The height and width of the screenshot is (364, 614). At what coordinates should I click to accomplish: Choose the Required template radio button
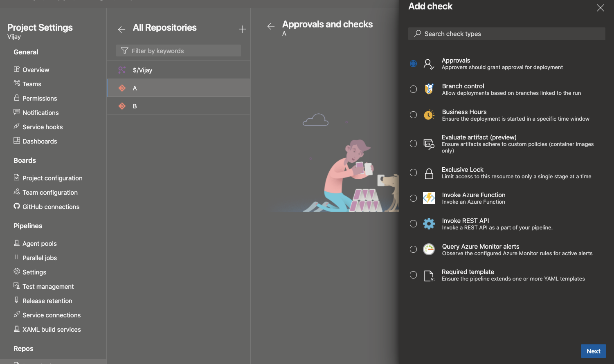click(x=413, y=275)
